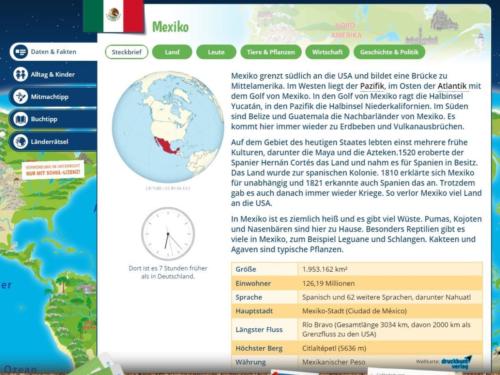This screenshot has width=500, height=375.
Task: Click the 'Nur mit Schul-Lizenz' notice label
Action: click(53, 170)
